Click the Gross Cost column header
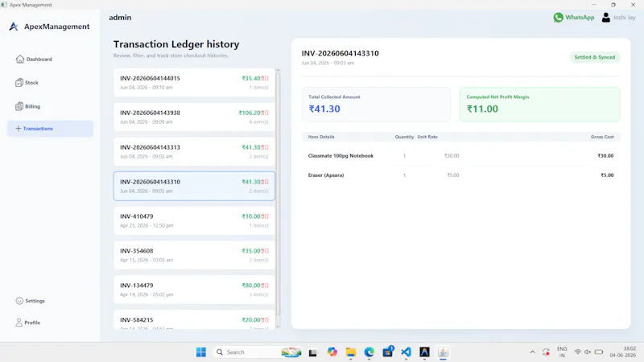The width and height of the screenshot is (644, 362). coord(602,137)
